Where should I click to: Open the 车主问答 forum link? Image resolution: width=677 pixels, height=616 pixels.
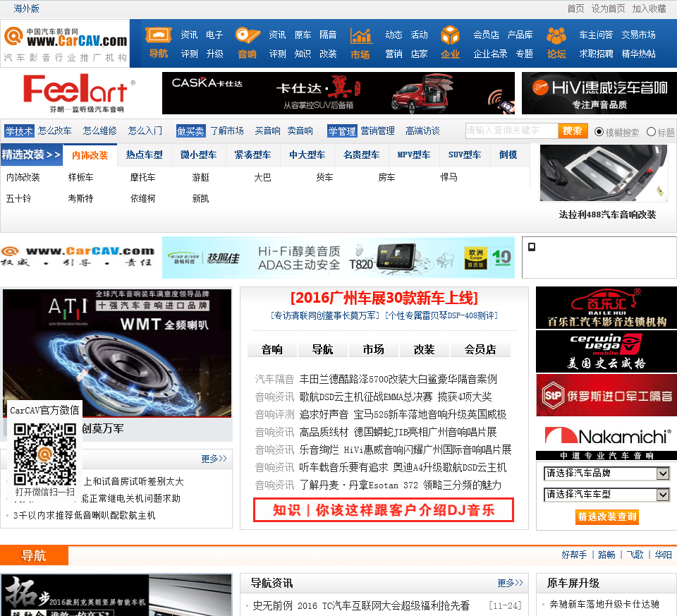[x=596, y=35]
